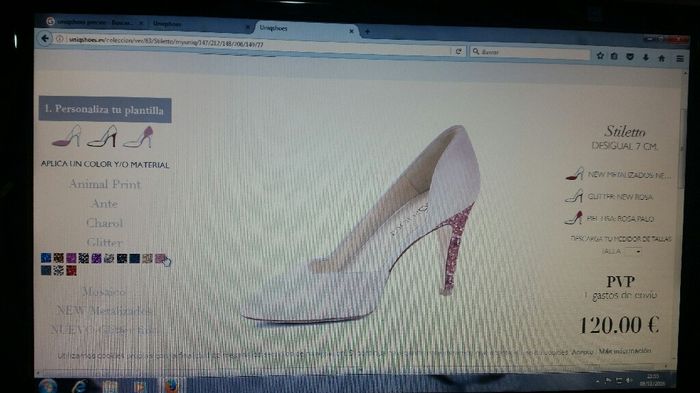This screenshot has height=393, width=700.
Task: Pick the red glitter swatch in second row
Action: click(x=71, y=270)
